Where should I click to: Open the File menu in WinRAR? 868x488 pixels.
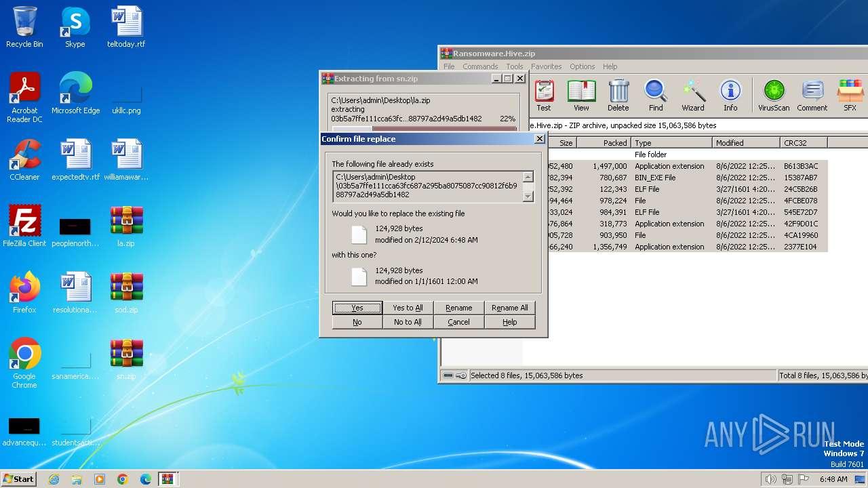coord(449,66)
